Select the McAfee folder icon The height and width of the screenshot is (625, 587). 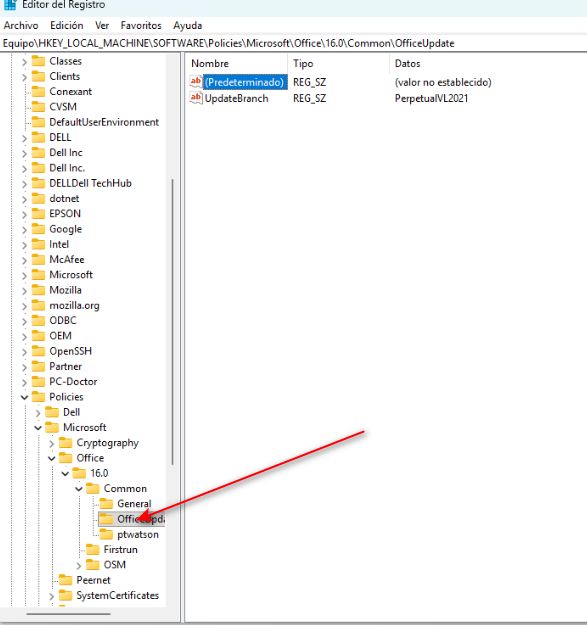click(39, 259)
